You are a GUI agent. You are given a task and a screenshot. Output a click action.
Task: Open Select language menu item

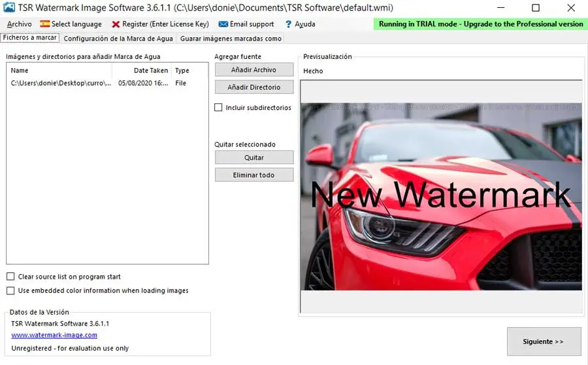point(76,24)
